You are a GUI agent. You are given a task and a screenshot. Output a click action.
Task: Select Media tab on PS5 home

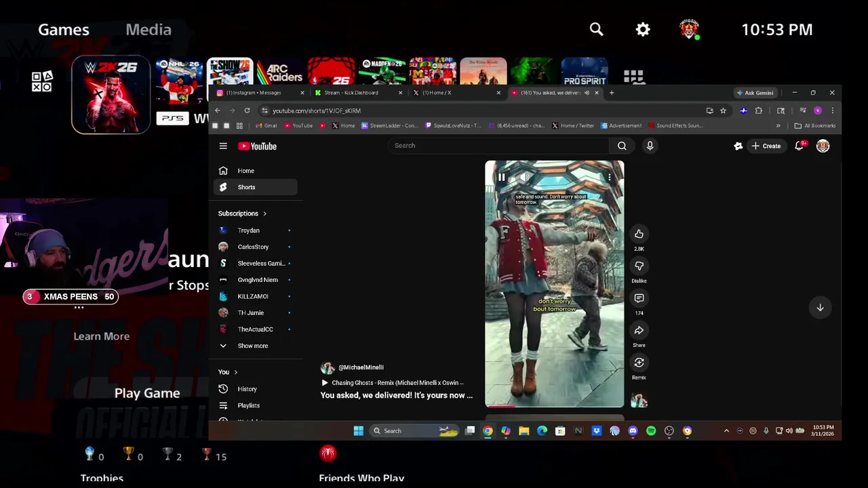coord(149,30)
